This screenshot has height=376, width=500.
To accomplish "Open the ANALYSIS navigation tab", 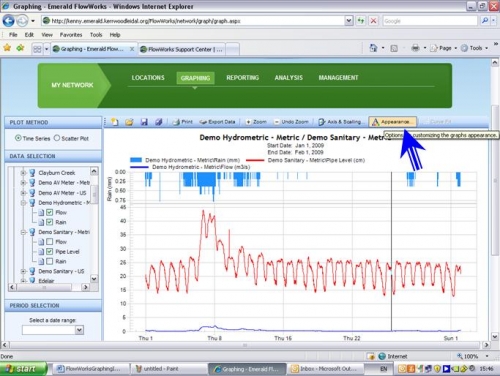I will [x=289, y=78].
